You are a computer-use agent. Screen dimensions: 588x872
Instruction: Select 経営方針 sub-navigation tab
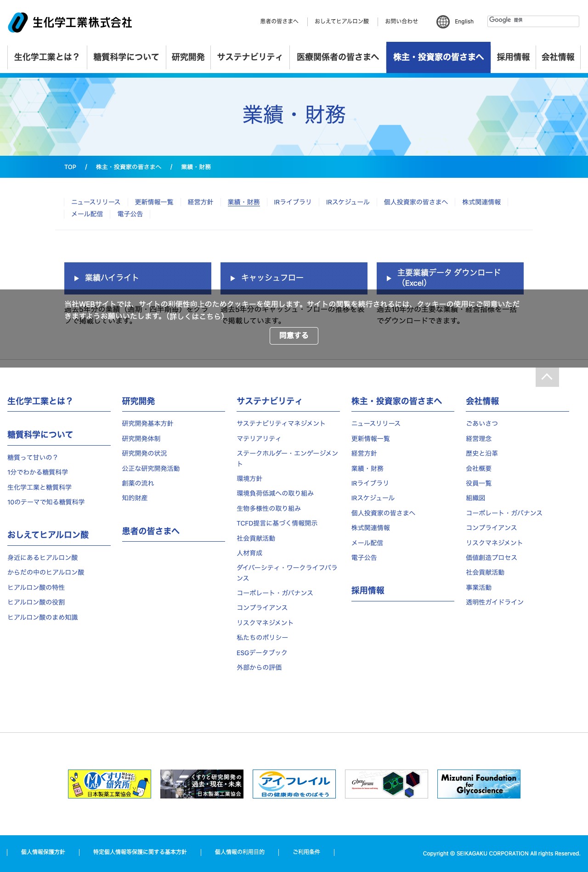pyautogui.click(x=200, y=202)
